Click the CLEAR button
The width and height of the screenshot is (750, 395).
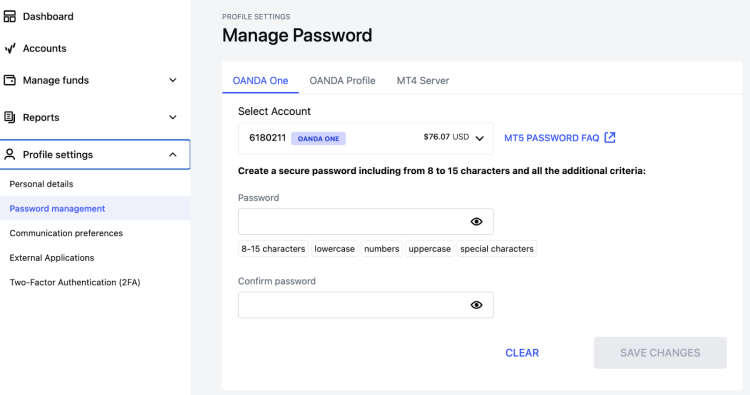[x=522, y=353]
